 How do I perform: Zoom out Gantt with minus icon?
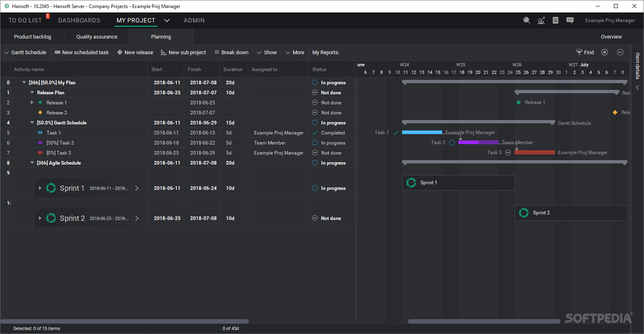point(620,52)
